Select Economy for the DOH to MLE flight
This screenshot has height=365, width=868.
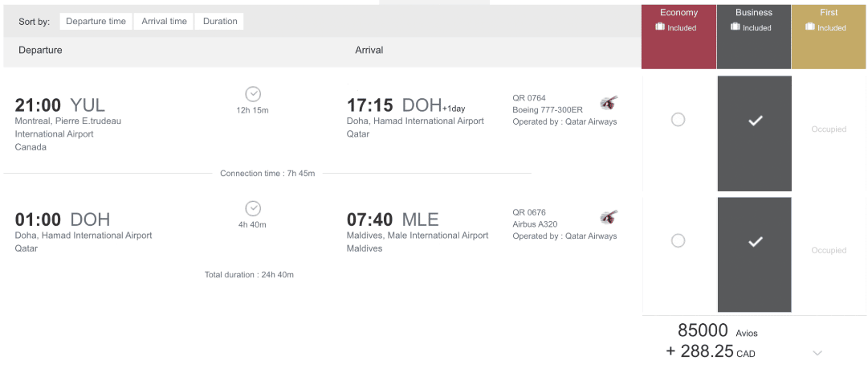click(x=678, y=240)
